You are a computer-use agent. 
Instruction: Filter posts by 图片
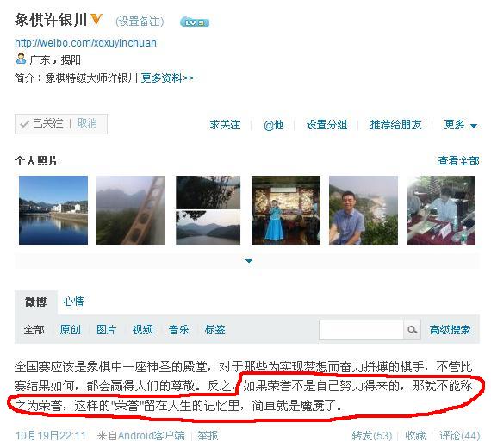click(107, 330)
